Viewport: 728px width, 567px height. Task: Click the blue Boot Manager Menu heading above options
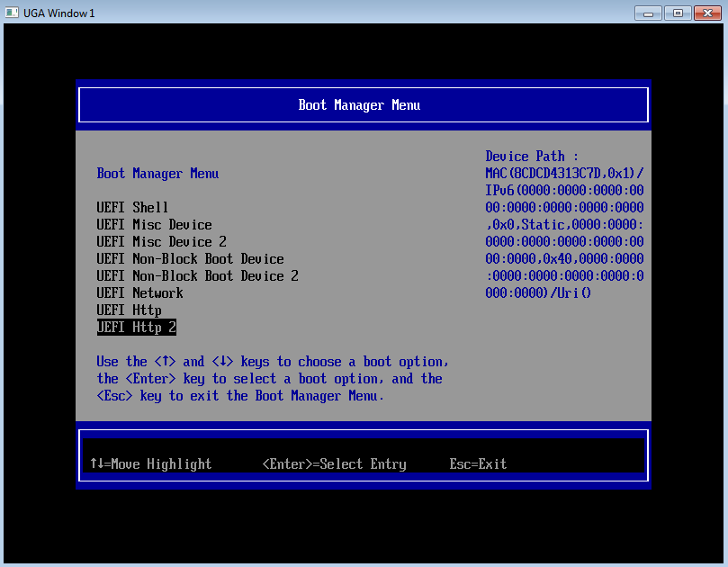(x=157, y=174)
